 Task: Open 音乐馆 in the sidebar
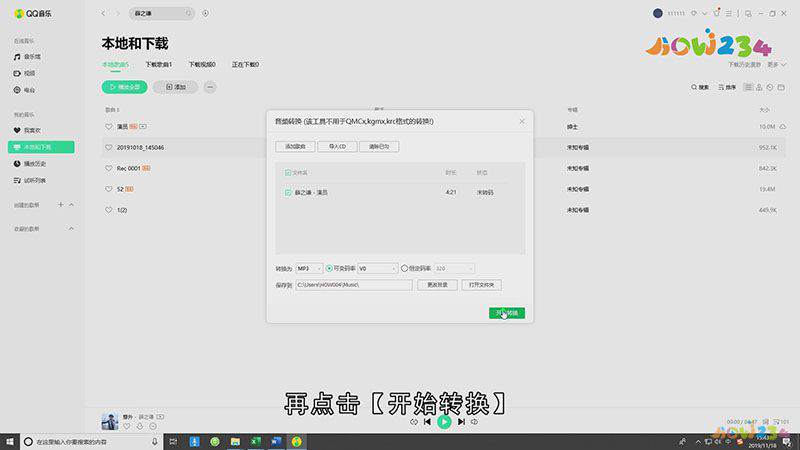click(27, 57)
